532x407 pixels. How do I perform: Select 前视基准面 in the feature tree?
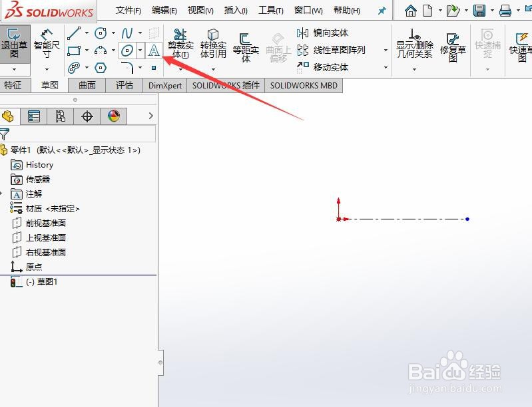(x=46, y=223)
